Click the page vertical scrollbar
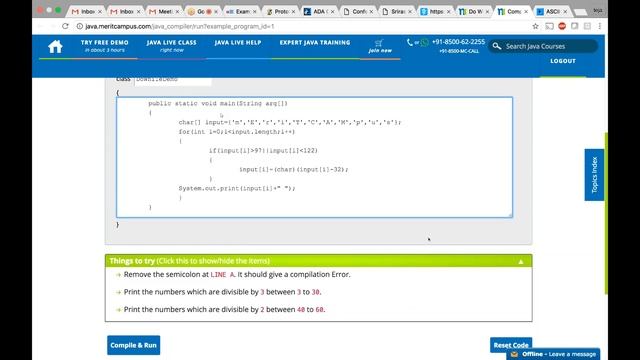Screen dimensions: 640x360 click(x=606, y=212)
